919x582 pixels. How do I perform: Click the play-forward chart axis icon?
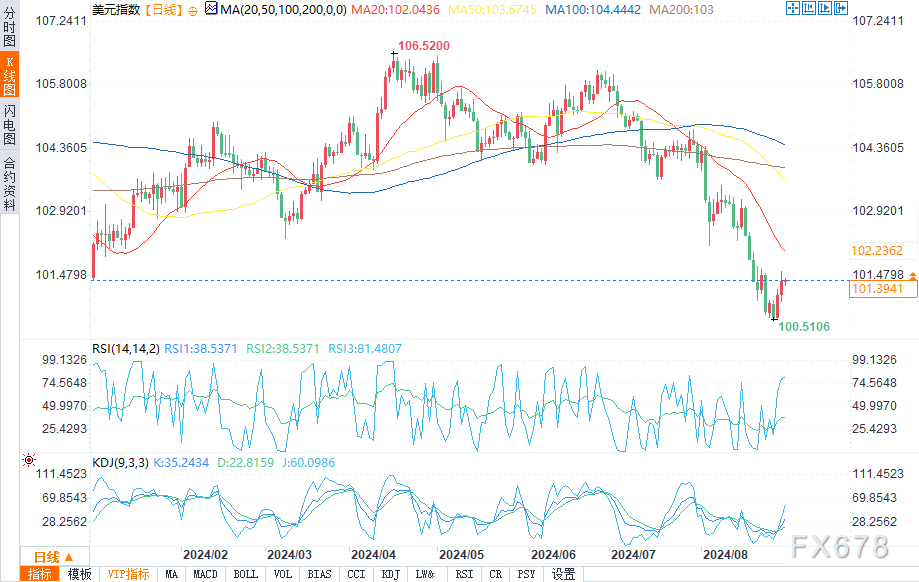tap(825, 8)
